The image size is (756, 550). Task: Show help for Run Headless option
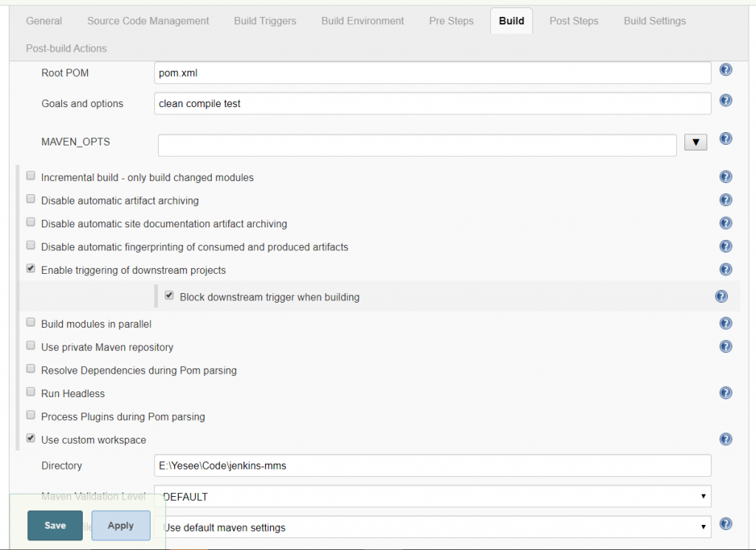726,393
